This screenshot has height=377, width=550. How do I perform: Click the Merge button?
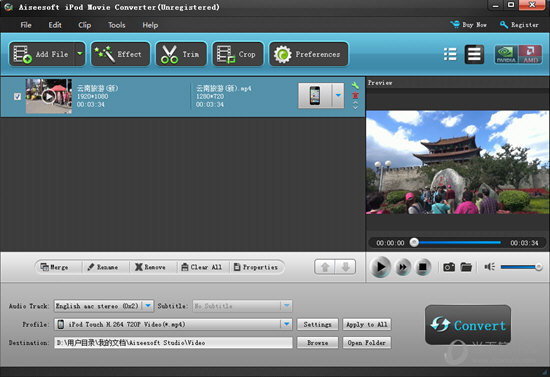point(54,267)
